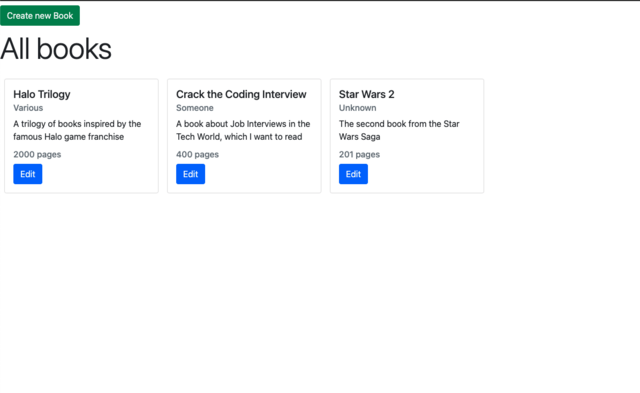
Task: Click the 2000 pages text
Action: (37, 154)
